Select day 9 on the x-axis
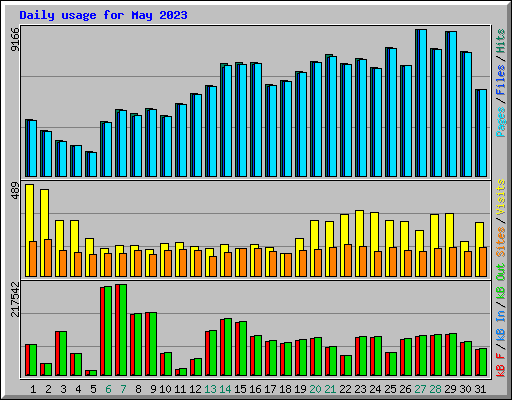The height and width of the screenshot is (400, 512). [x=153, y=389]
